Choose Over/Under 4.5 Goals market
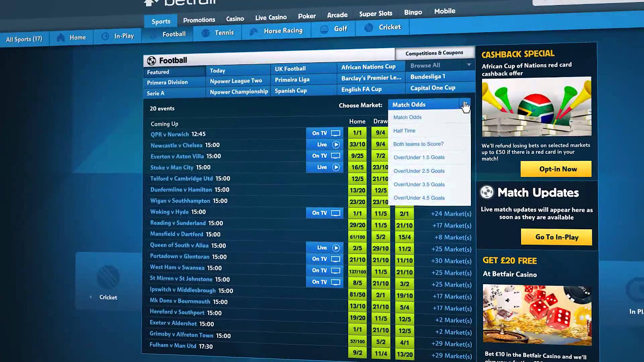The height and width of the screenshot is (362, 644). click(419, 198)
